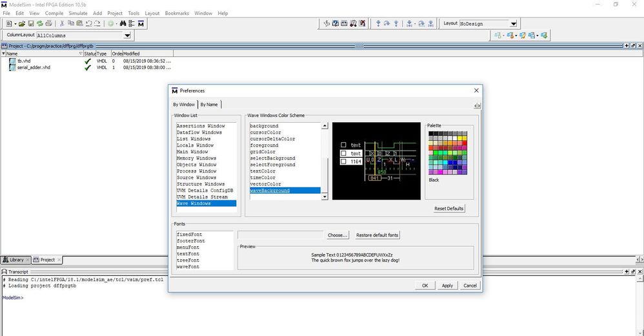
Task: Pick the black swatch in Palette
Action: point(432,134)
